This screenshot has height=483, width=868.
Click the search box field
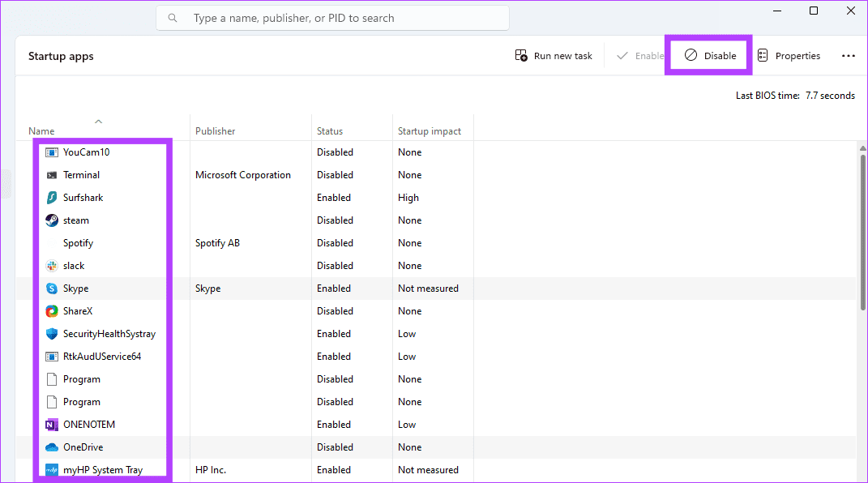point(332,18)
